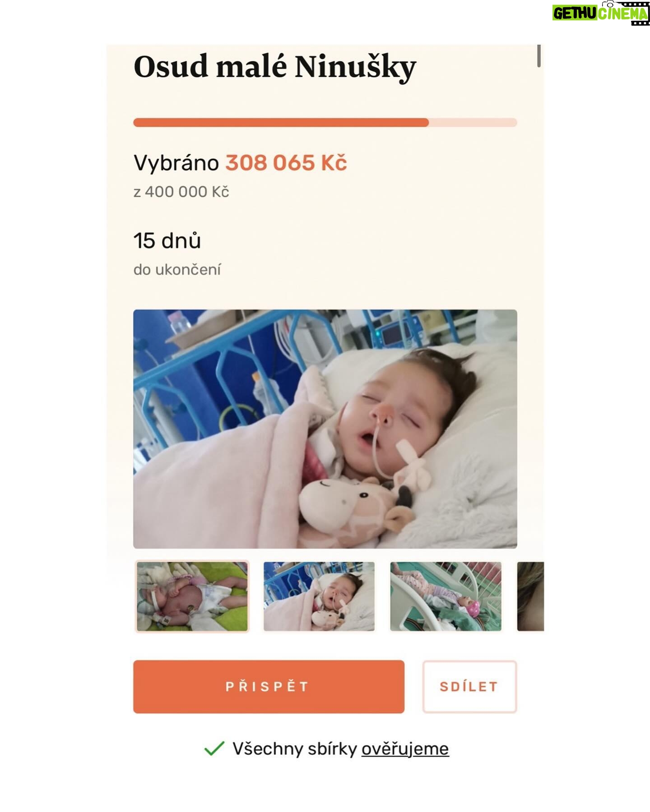The height and width of the screenshot is (812, 650).
Task: Click the page scrollbar handle
Action: pos(539,56)
